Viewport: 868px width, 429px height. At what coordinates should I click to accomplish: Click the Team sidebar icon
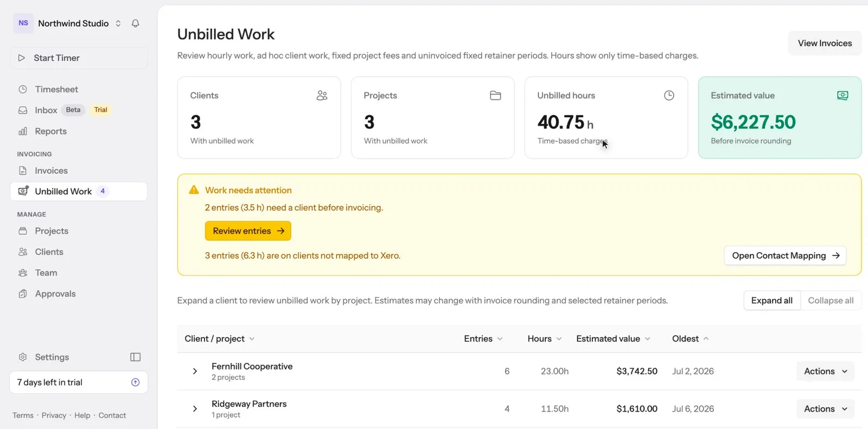[23, 273]
